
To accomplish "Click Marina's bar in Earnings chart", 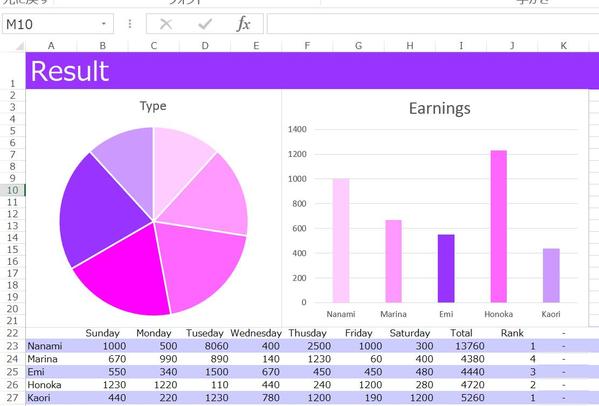I will point(393,261).
